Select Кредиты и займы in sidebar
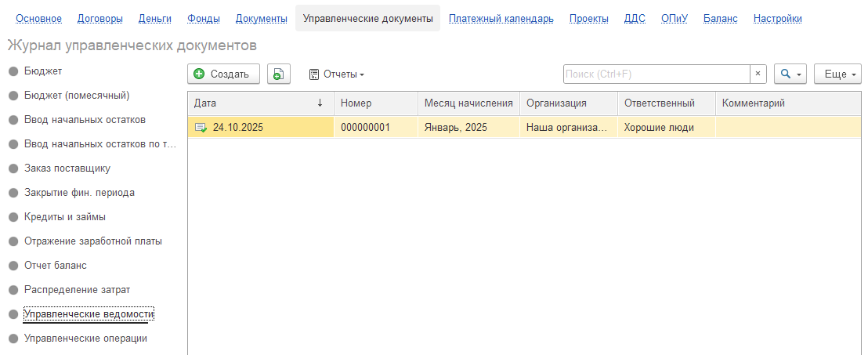The width and height of the screenshot is (868, 355). click(65, 217)
